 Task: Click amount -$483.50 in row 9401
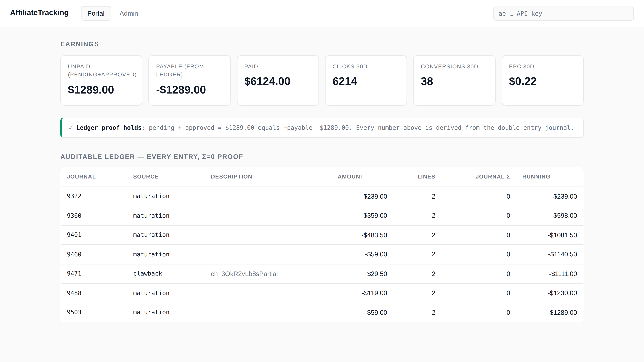click(x=374, y=235)
